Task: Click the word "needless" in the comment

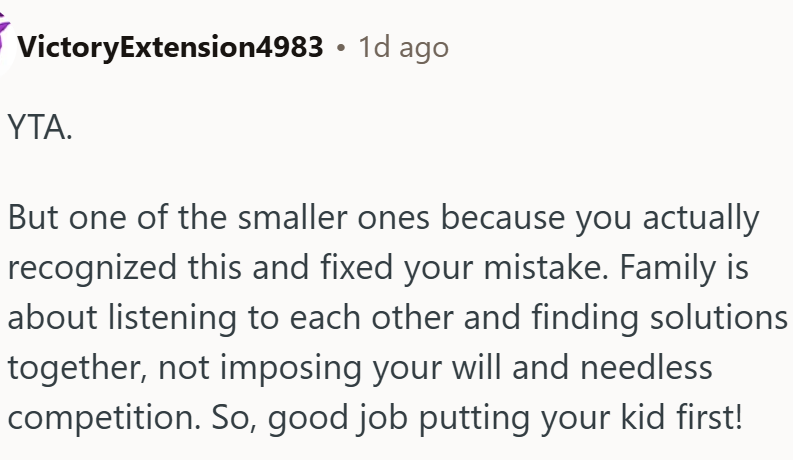Action: [645, 367]
